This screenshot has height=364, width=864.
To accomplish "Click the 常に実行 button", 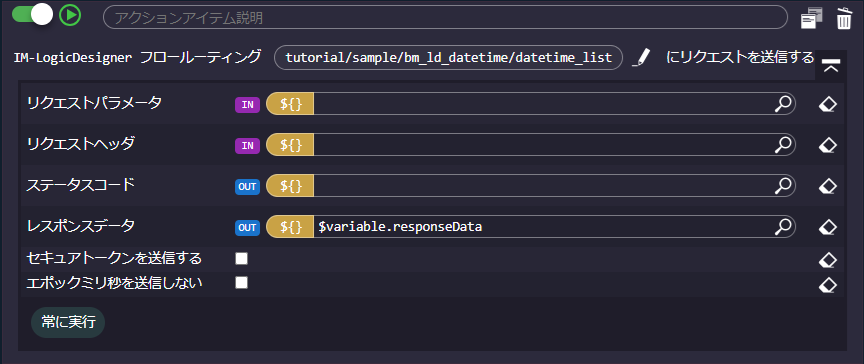I will [68, 322].
